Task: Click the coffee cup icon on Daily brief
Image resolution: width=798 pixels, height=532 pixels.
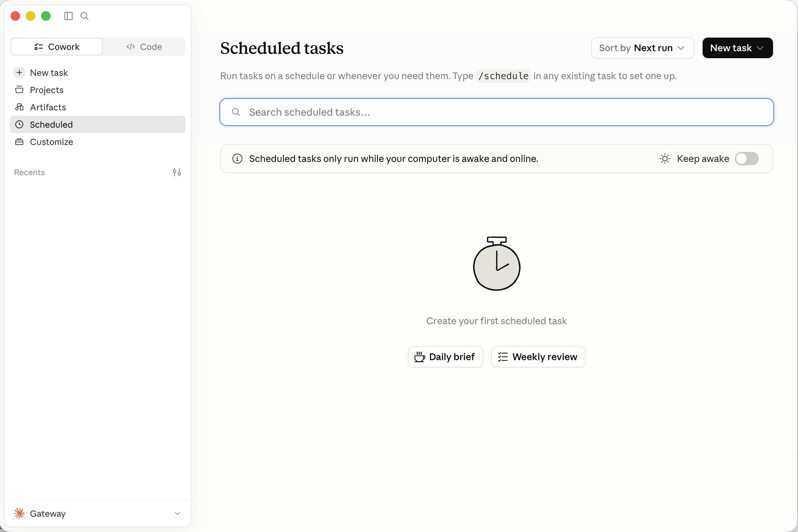Action: [x=420, y=356]
